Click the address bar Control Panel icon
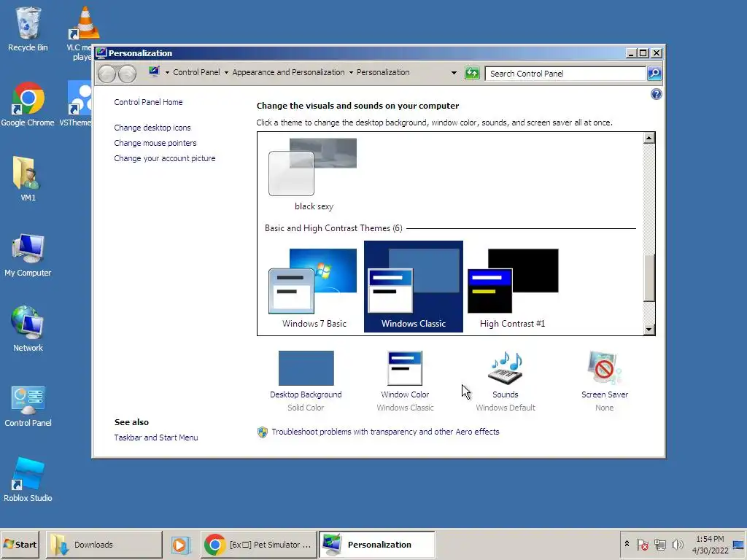Screen dimensions: 747x560 [x=154, y=72]
